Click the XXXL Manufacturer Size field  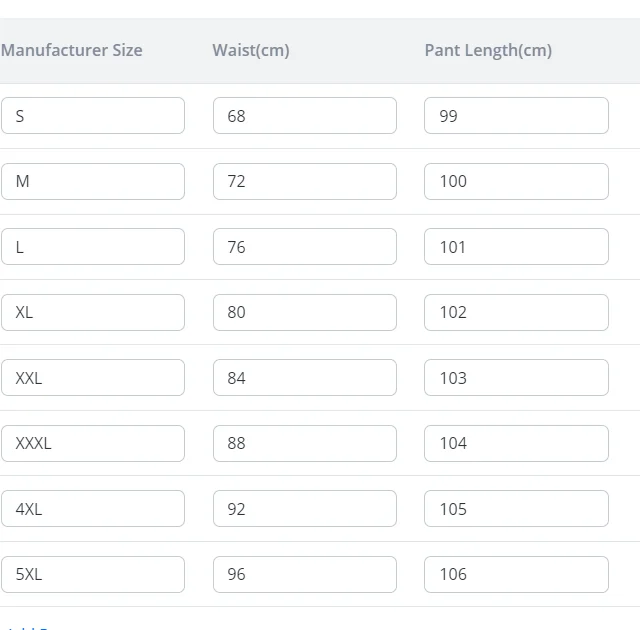click(92, 443)
